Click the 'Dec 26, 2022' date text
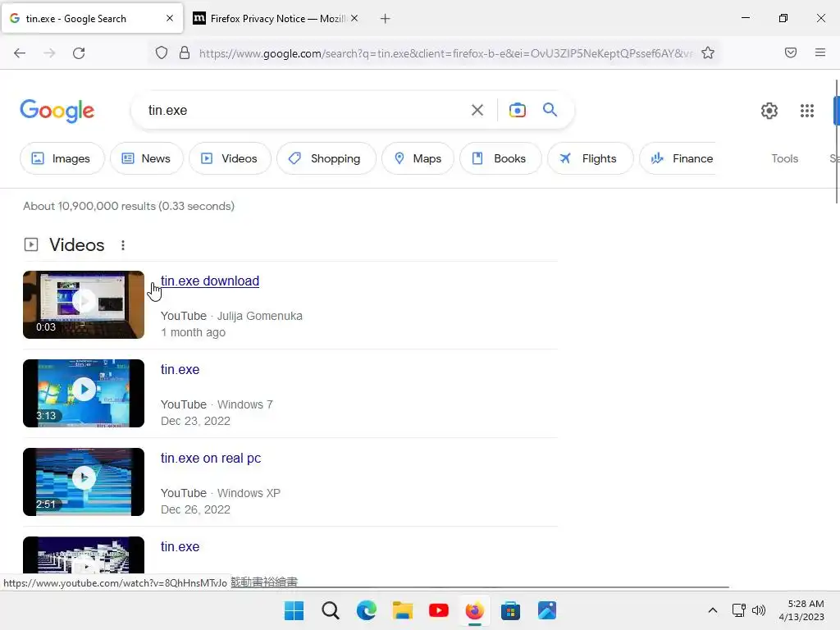Screen dimensions: 840x630 coord(195,509)
